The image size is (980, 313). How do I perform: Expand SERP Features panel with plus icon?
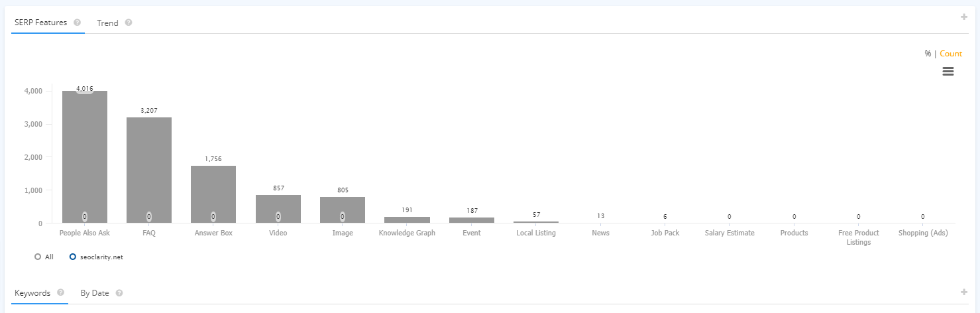pyautogui.click(x=964, y=17)
